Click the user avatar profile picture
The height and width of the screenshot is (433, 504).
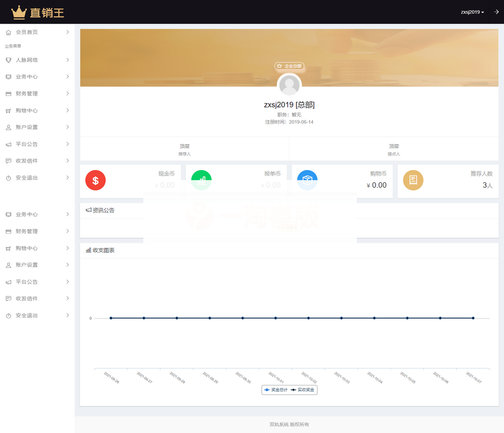290,86
